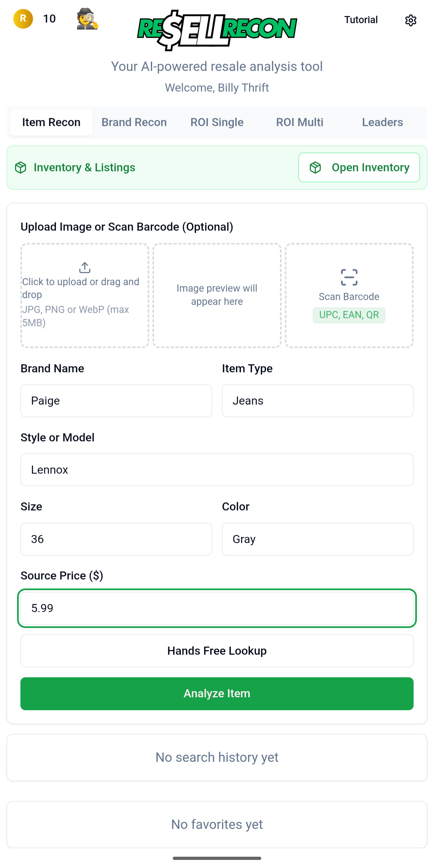434x868 pixels.
Task: Switch to the ROI Single tab
Action: click(217, 122)
